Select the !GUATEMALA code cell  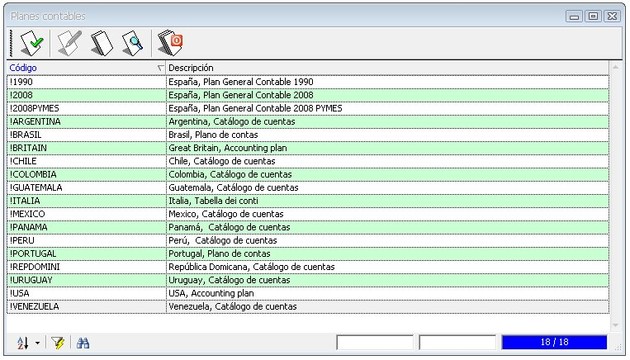pyautogui.click(x=86, y=188)
